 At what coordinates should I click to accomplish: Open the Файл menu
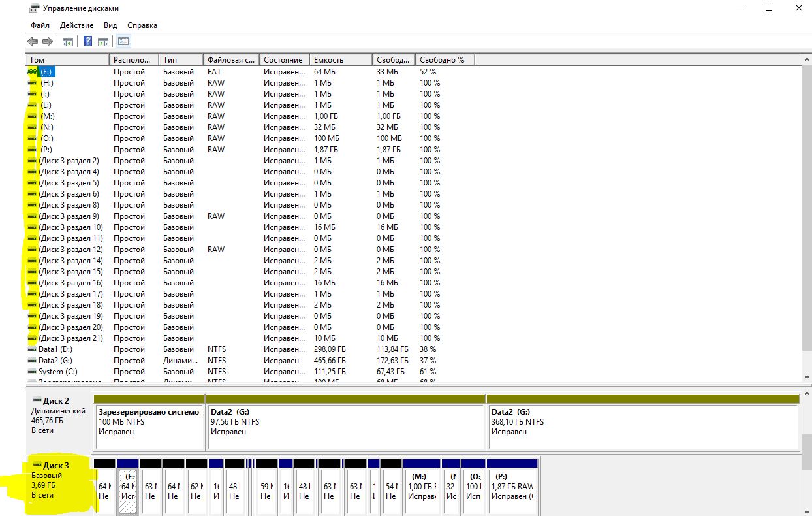(x=40, y=25)
